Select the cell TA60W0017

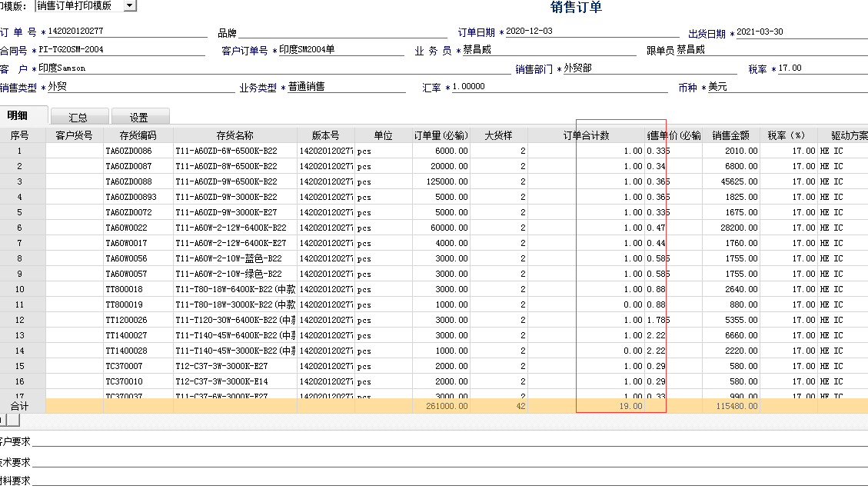click(x=138, y=243)
